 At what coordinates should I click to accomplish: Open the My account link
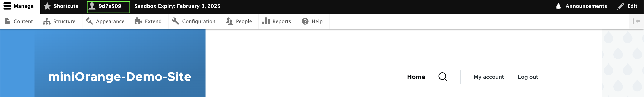pyautogui.click(x=489, y=77)
